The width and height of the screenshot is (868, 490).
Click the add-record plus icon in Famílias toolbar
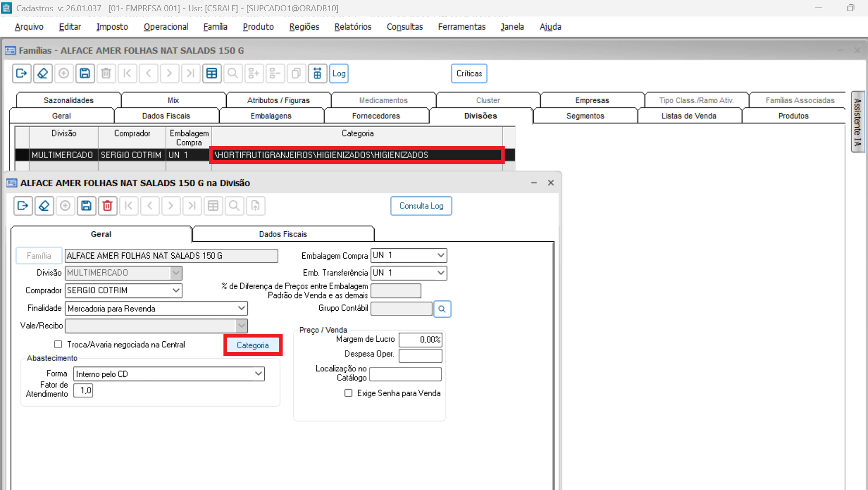pyautogui.click(x=64, y=73)
